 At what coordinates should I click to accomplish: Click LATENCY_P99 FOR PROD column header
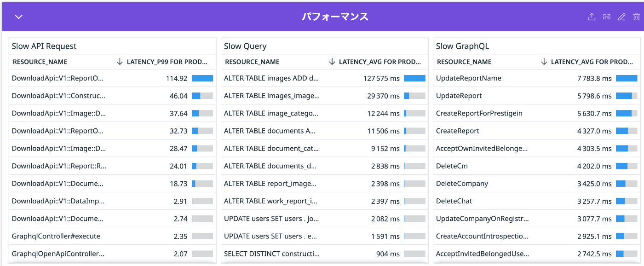pos(167,62)
